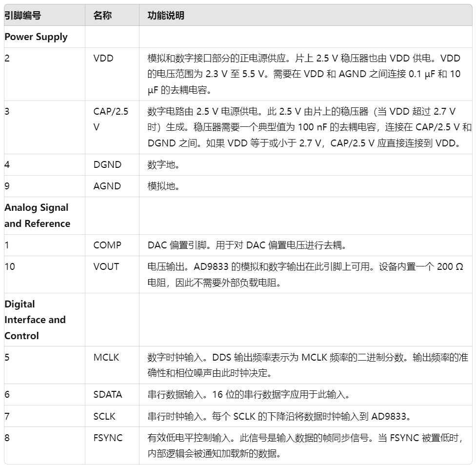Click the 电压输出 description text

coord(305,275)
